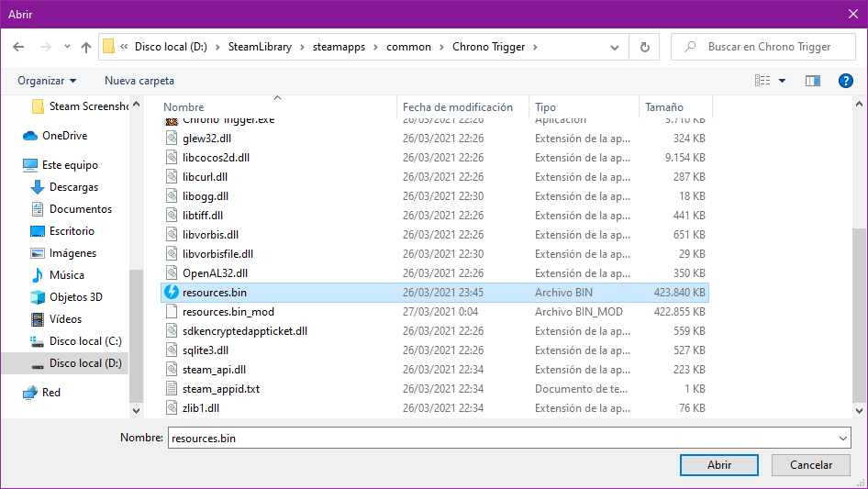Change the view layout icon

(762, 81)
